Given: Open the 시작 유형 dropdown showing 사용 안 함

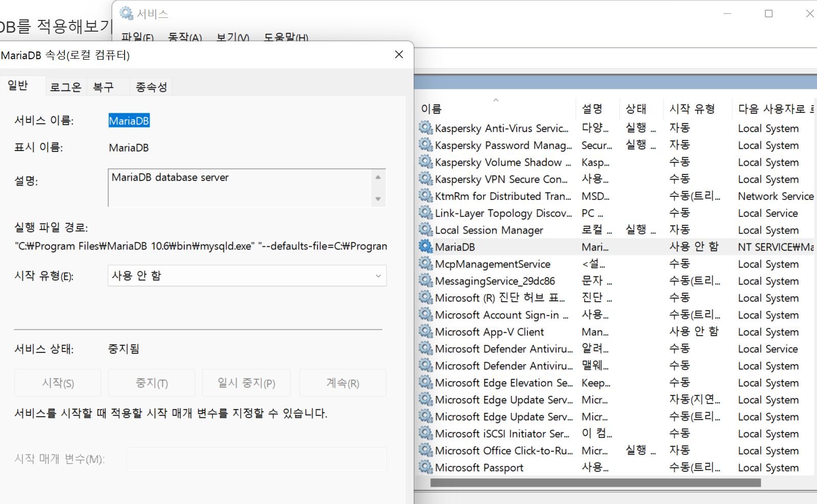Looking at the screenshot, I should 247,275.
